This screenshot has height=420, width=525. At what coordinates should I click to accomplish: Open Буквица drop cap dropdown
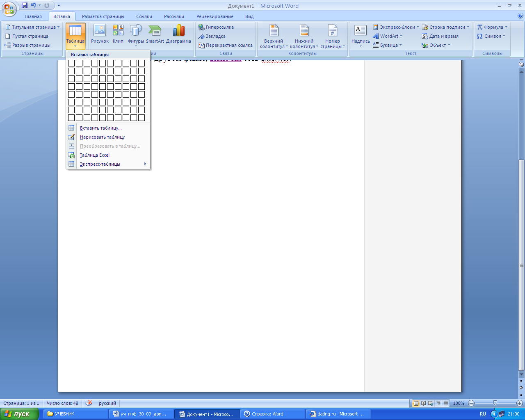(387, 45)
